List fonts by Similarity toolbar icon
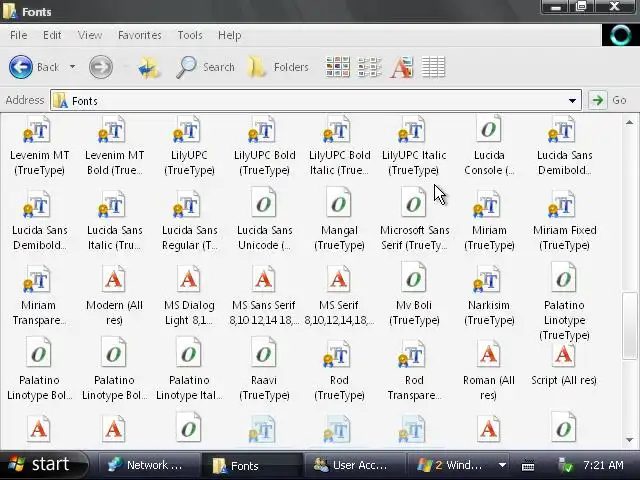Screen dimensions: 640x480 tap(402, 67)
